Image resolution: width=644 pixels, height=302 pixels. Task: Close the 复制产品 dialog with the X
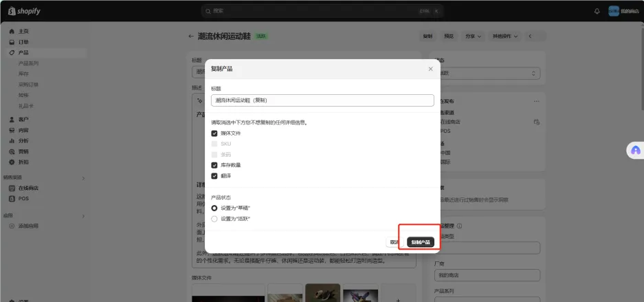(430, 69)
